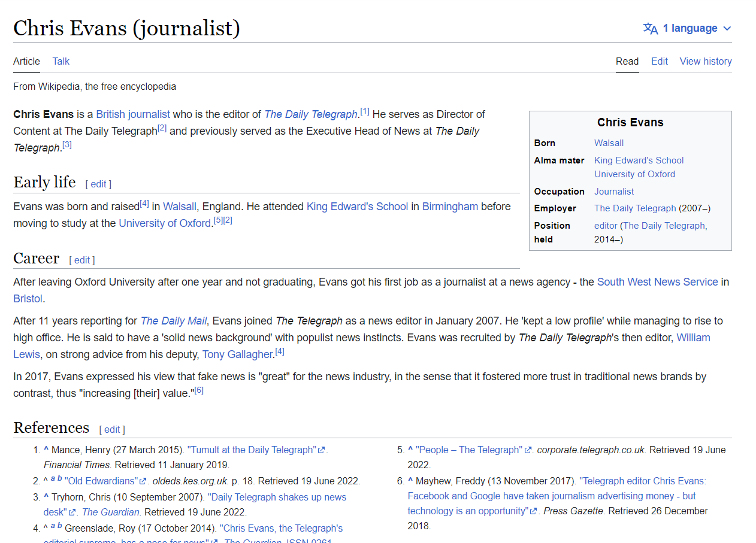Visit the William Lewis link
The image size is (756, 543).
[x=693, y=338]
